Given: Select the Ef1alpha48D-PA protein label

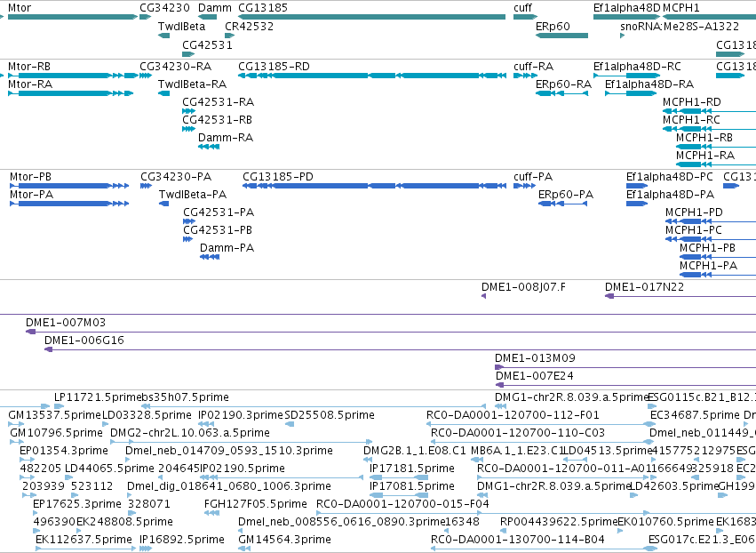Looking at the screenshot, I should click(670, 195).
